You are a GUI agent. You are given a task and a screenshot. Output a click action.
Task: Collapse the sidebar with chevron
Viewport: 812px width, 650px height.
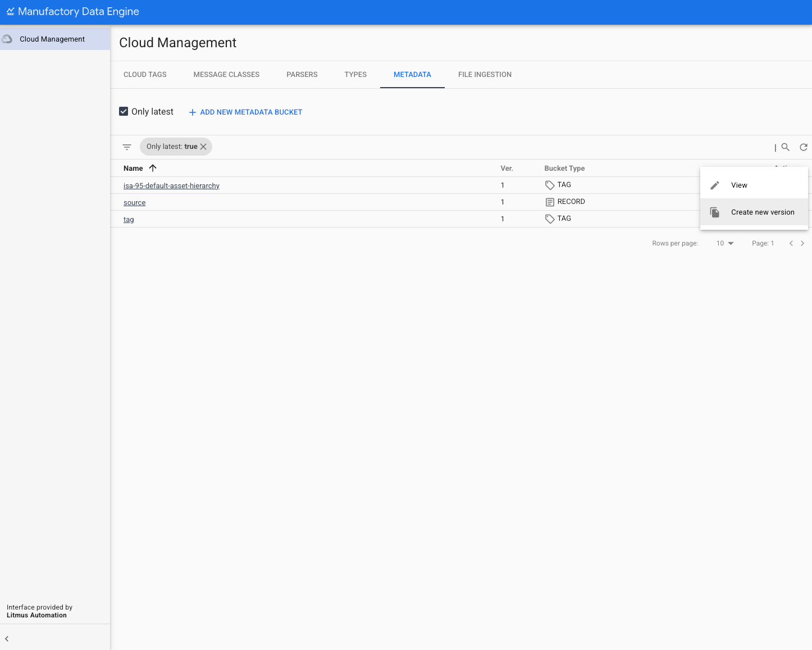[x=7, y=639]
